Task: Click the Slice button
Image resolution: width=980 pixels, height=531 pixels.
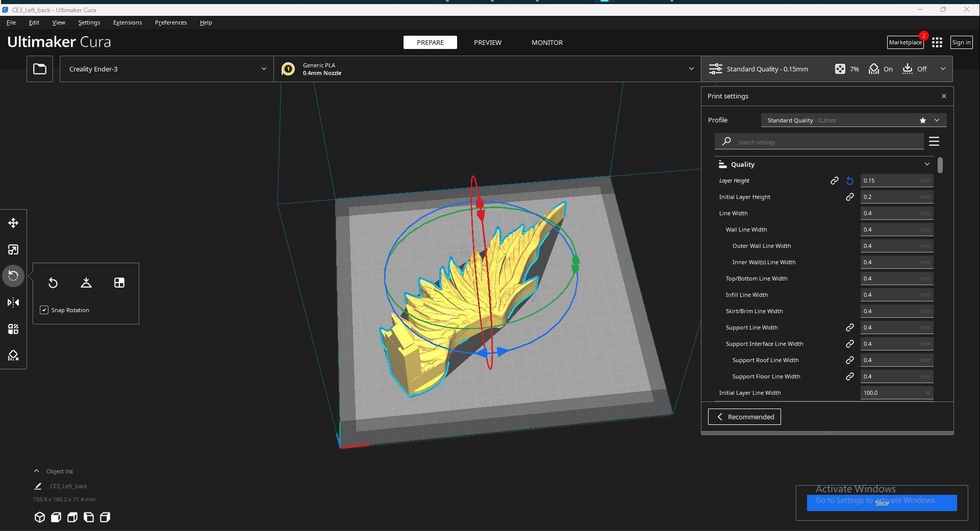Action: pyautogui.click(x=882, y=503)
